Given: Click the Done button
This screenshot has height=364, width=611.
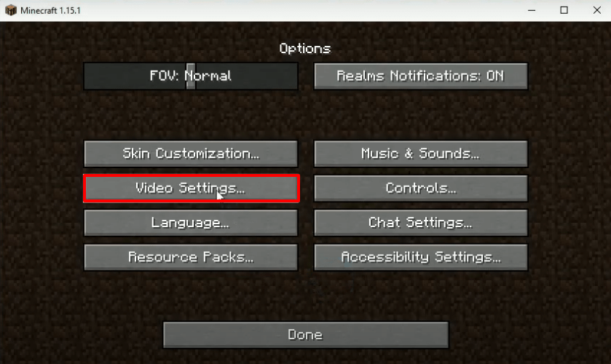Looking at the screenshot, I should pos(306,335).
